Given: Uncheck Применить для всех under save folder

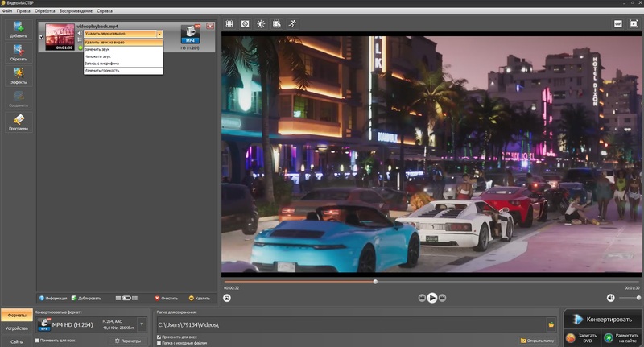Looking at the screenshot, I should (159, 337).
